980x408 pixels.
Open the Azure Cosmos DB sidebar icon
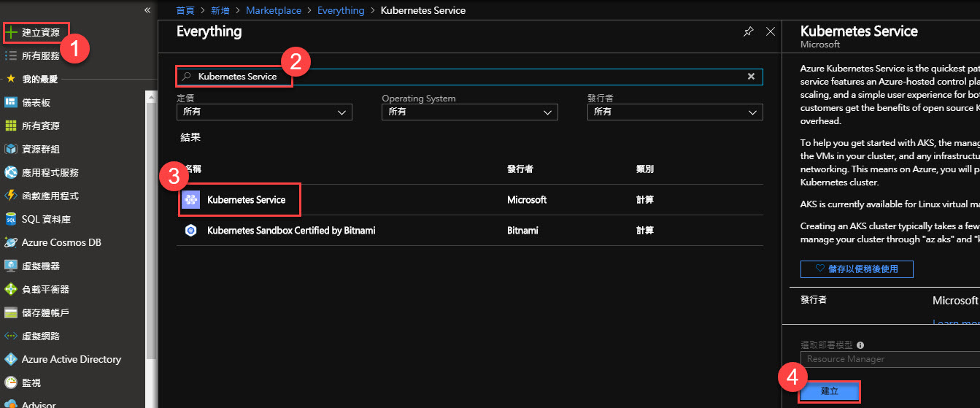point(11,242)
